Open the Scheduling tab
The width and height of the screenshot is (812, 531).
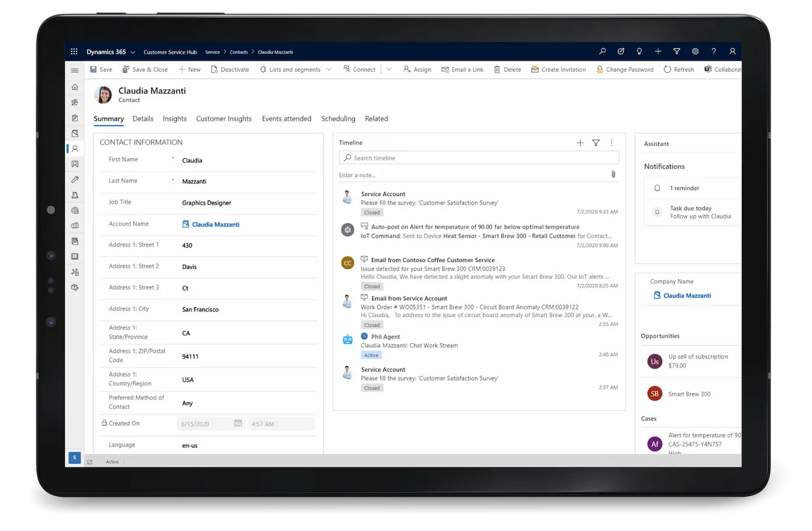(x=338, y=119)
